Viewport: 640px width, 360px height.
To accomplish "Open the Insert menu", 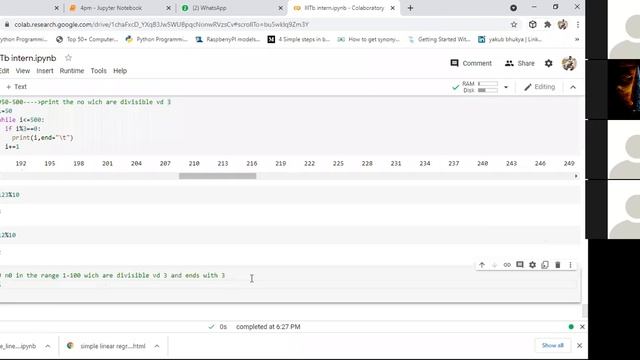I will pyautogui.click(x=45, y=71).
